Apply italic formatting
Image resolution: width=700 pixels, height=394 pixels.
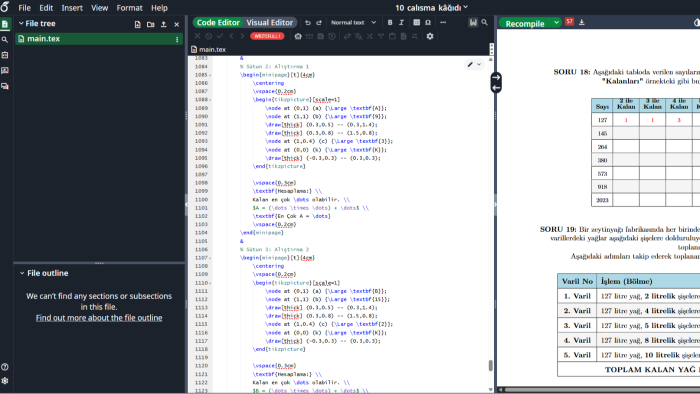point(401,22)
